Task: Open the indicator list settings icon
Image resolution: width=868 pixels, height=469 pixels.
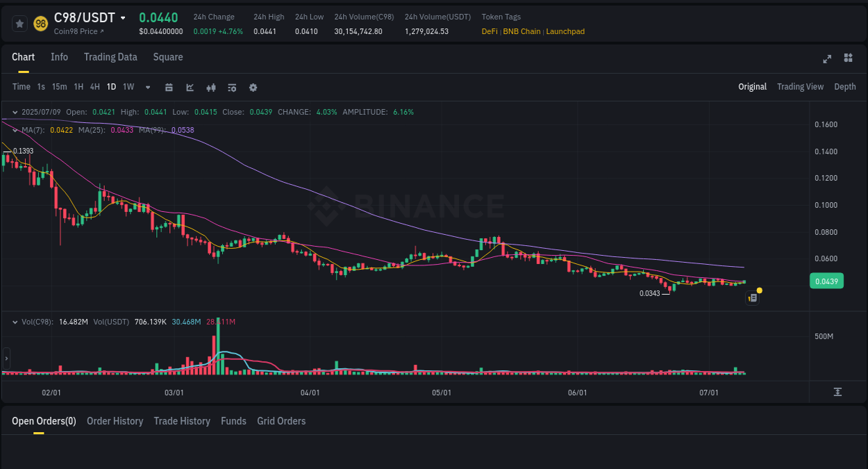Action: (x=231, y=87)
